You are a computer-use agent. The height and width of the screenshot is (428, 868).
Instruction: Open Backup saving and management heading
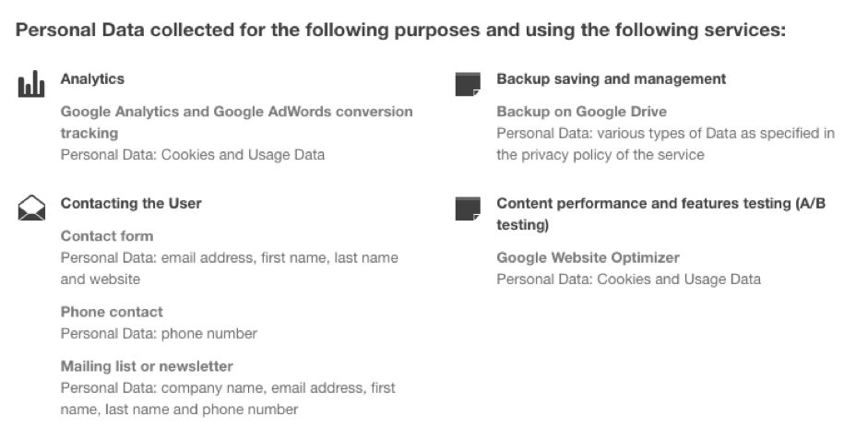pos(612,79)
